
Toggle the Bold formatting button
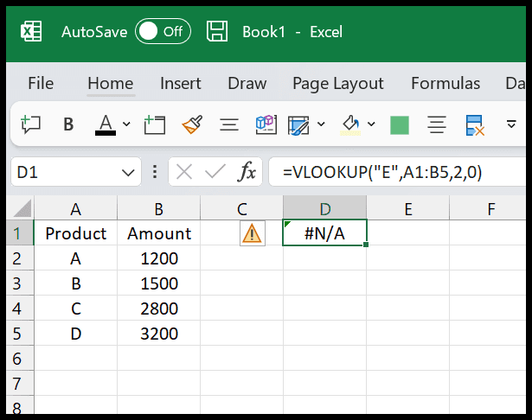(x=68, y=124)
